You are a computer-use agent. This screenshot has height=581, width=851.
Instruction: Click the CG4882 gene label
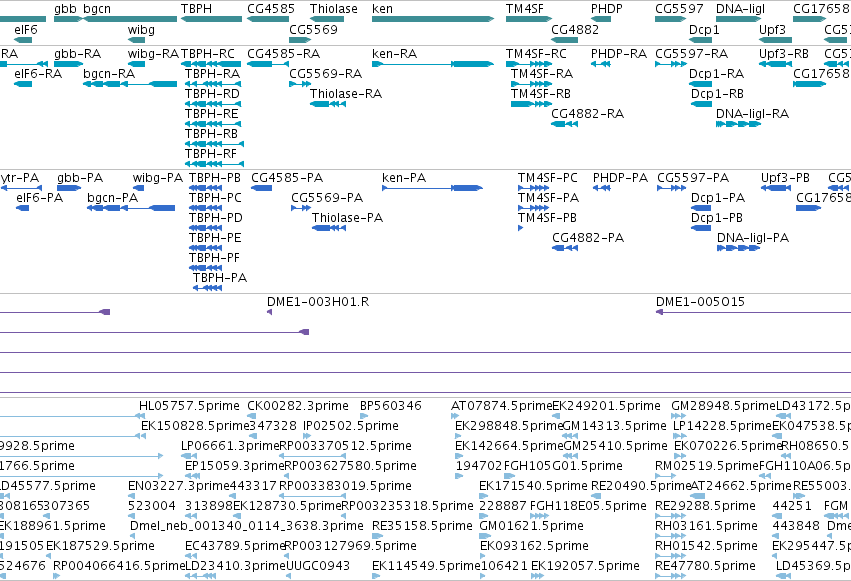(x=575, y=29)
